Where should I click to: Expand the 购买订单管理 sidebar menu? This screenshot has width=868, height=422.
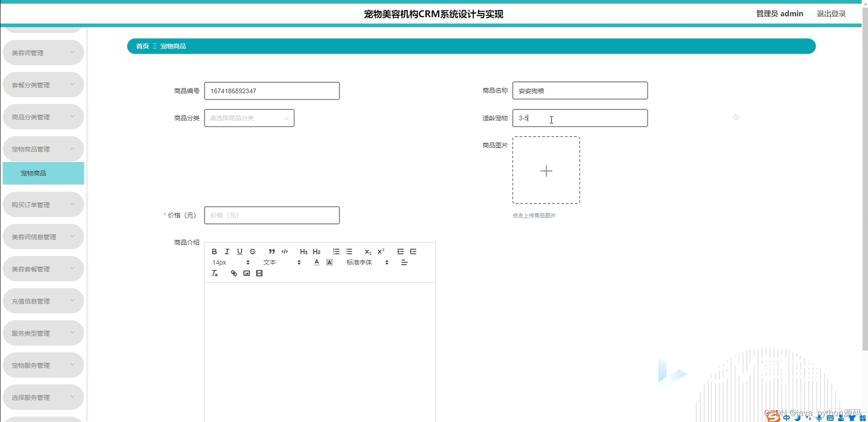[43, 205]
